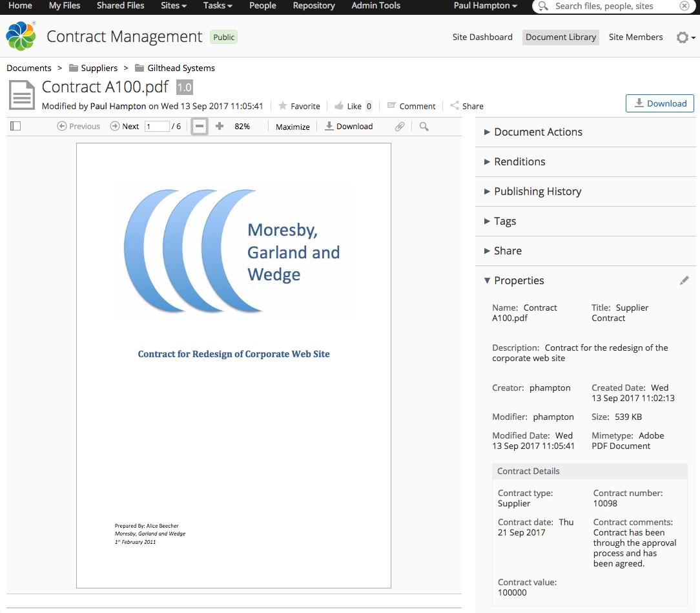
Task: Open the Sites dropdown menu
Action: point(174,6)
